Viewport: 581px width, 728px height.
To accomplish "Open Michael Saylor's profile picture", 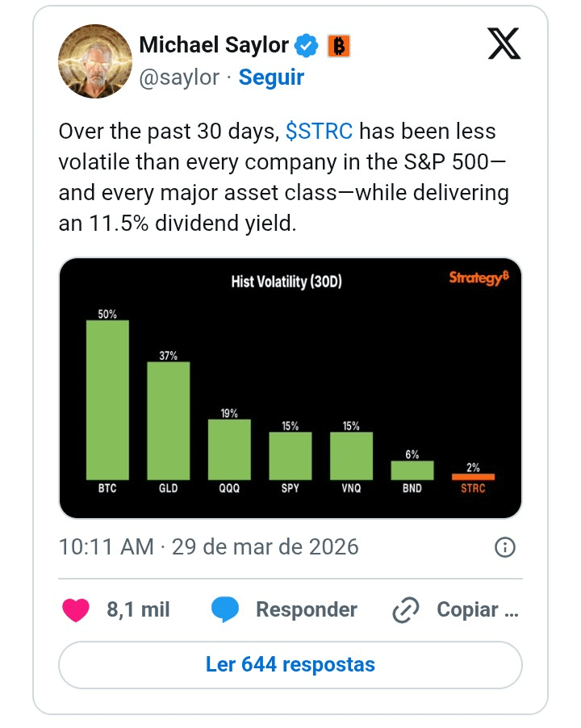I will pos(95,61).
